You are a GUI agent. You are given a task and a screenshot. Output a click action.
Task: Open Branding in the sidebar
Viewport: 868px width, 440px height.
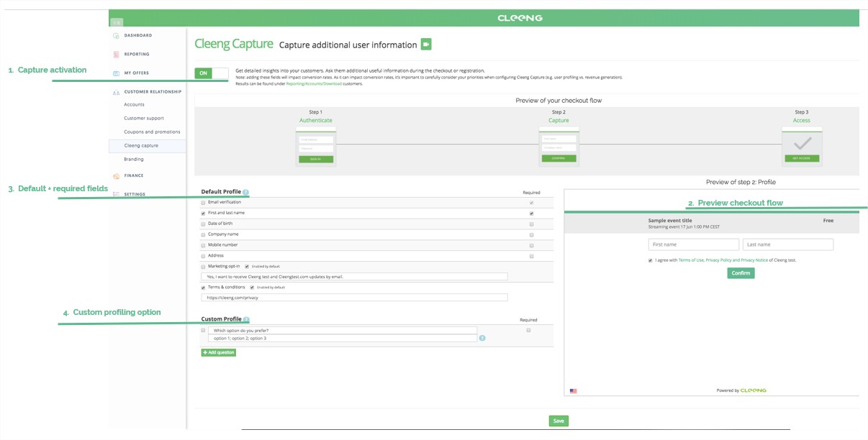click(134, 160)
